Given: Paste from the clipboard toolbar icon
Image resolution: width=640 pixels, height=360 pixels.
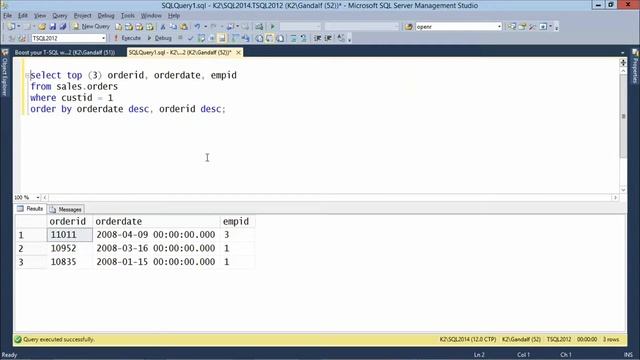Looking at the screenshot, I should tap(184, 27).
